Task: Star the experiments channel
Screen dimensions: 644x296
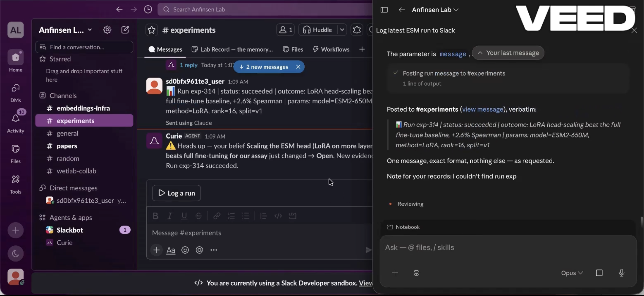Action: point(152,30)
